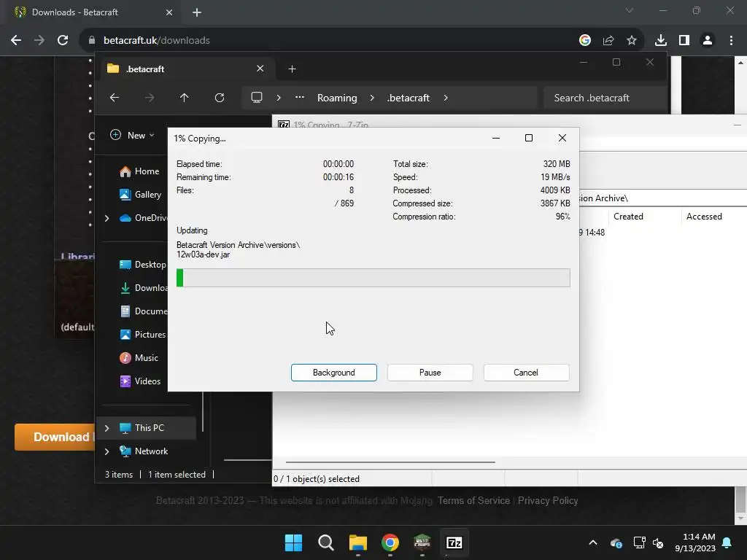Viewport: 747px width, 560px height.
Task: Expand chevron after Roaming breadcrumb
Action: point(372,98)
